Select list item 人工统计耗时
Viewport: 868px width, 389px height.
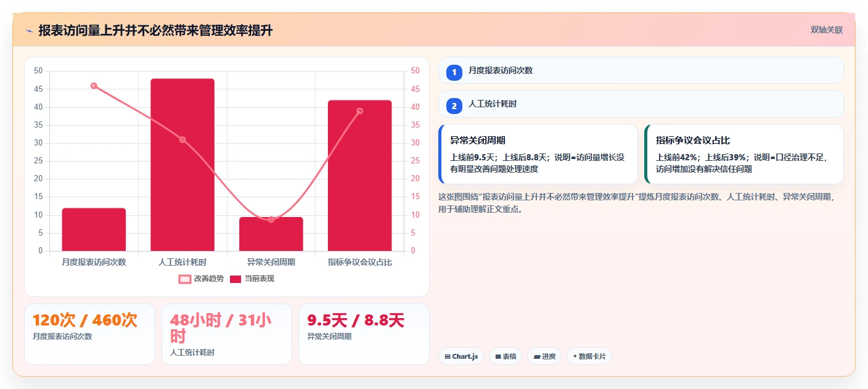click(641, 104)
